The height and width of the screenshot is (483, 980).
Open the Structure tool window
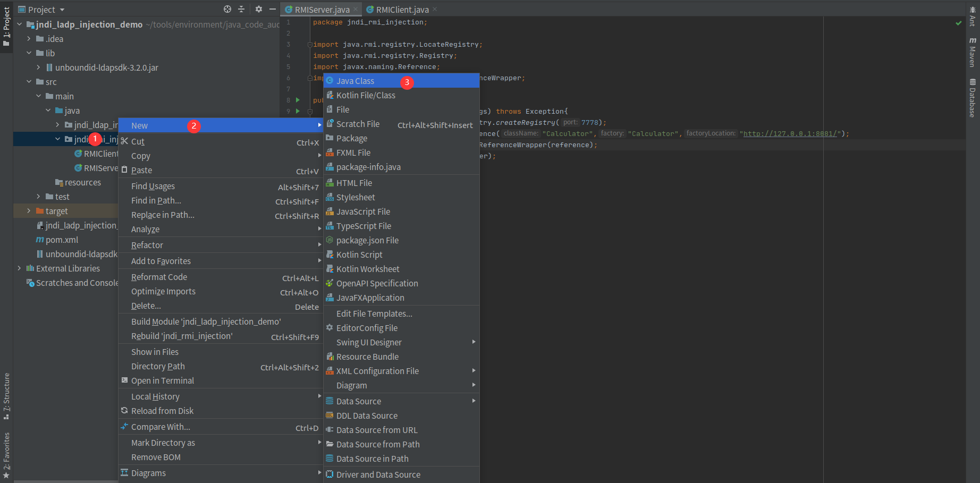(6, 396)
